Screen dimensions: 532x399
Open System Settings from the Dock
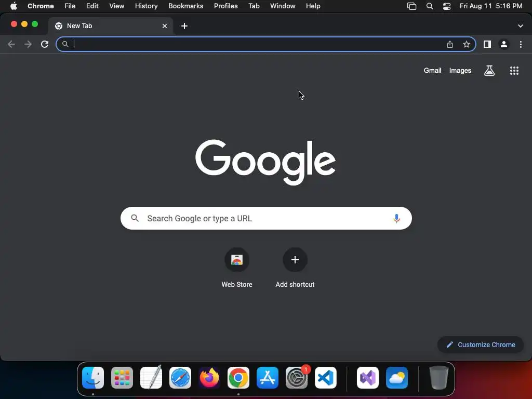[297, 378]
